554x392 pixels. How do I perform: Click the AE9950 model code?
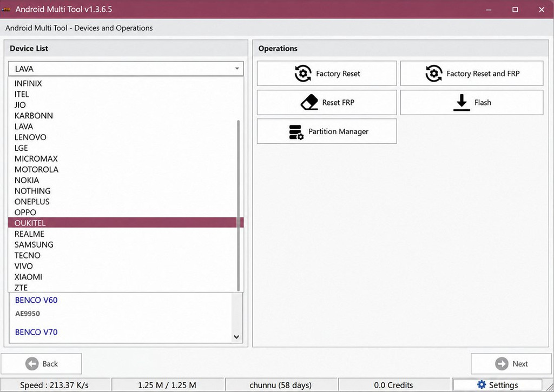(x=28, y=314)
